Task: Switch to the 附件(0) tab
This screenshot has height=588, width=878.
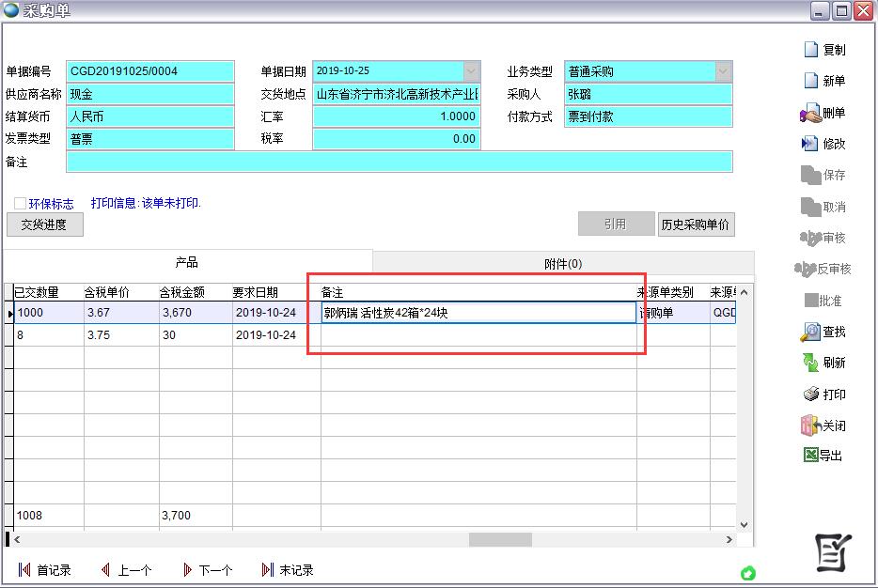Action: point(563,264)
